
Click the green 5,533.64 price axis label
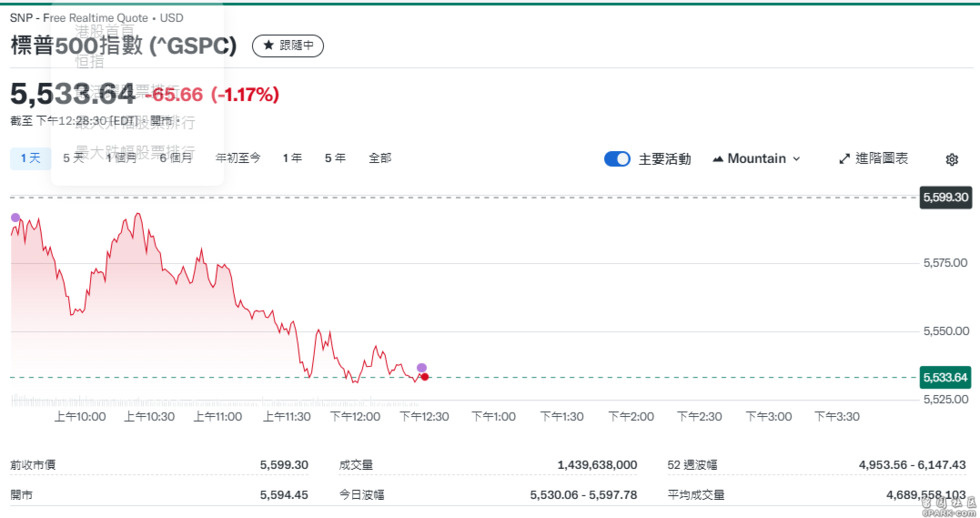945,377
